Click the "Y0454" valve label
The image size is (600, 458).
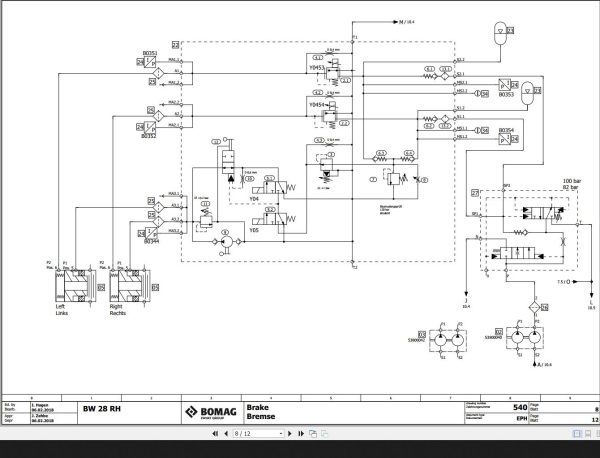316,104
